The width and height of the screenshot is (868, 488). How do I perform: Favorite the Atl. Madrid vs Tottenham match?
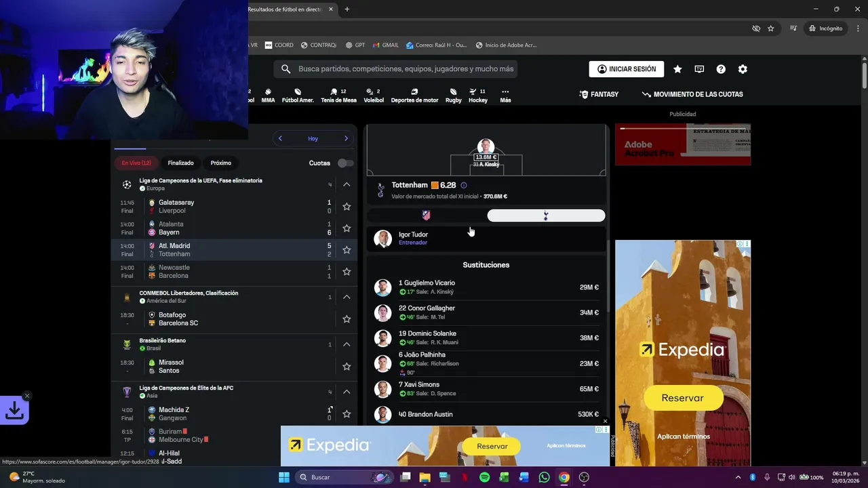pos(347,250)
